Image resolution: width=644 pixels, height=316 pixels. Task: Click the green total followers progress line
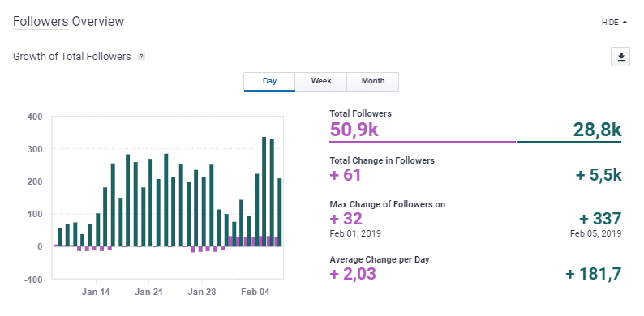(569, 142)
